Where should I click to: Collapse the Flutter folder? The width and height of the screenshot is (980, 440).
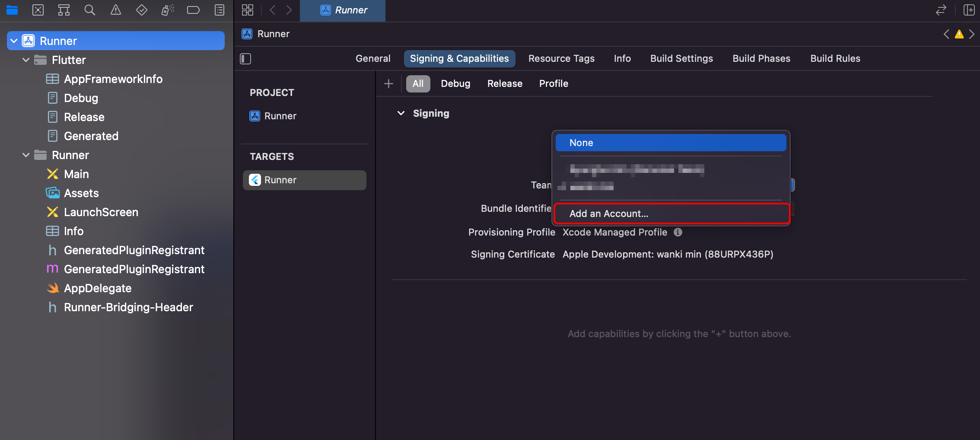coord(26,60)
